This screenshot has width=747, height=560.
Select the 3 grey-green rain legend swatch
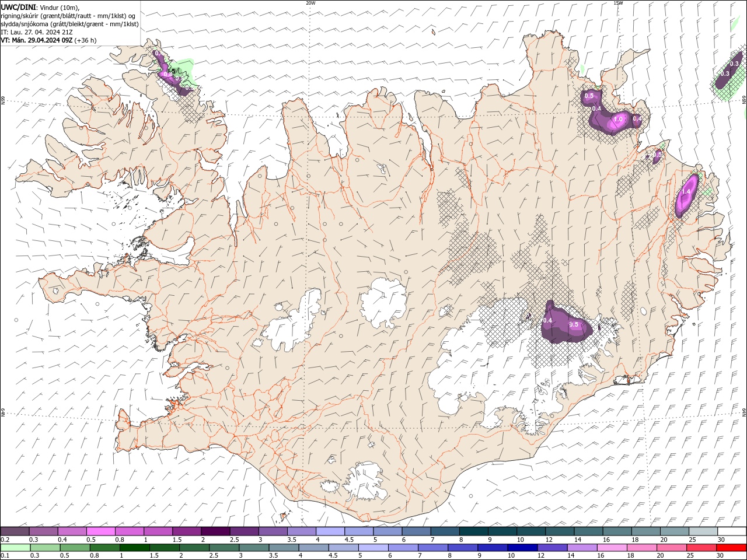click(254, 548)
